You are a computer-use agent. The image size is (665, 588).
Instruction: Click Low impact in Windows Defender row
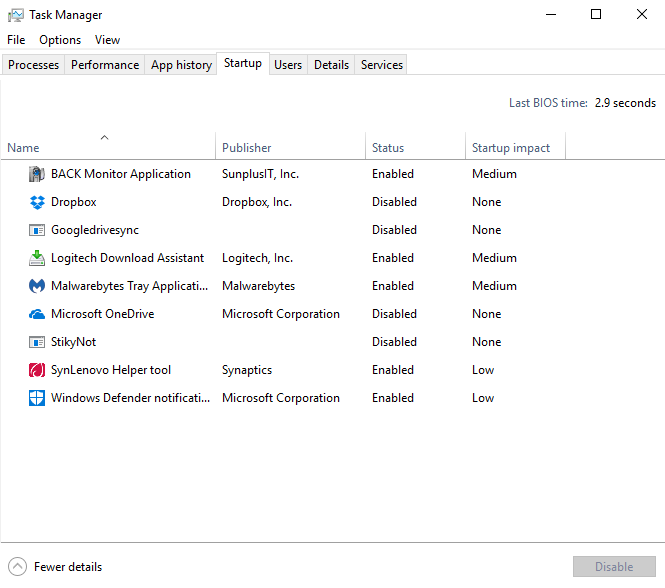483,398
